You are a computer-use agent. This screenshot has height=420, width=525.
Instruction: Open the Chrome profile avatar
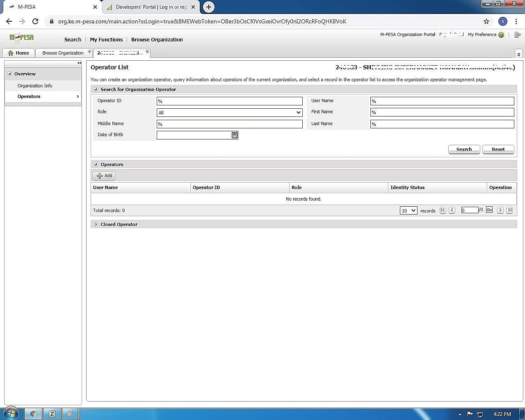502,21
